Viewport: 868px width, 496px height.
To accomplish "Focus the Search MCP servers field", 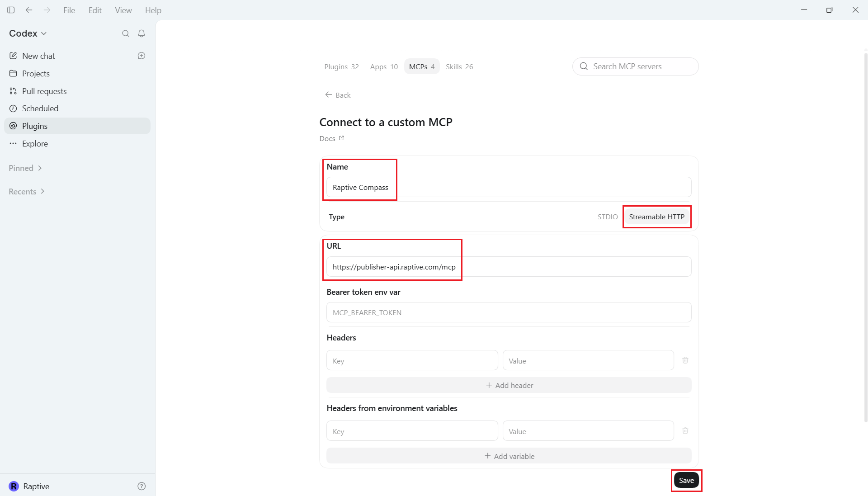I will 635,66.
